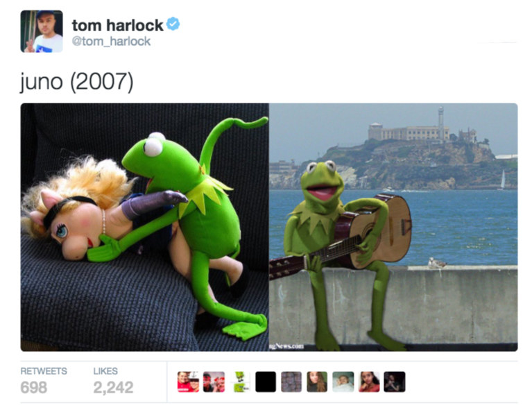The height and width of the screenshot is (410, 532).
Task: Enlarge the right Kermit with guitar photo
Action: click(x=393, y=227)
